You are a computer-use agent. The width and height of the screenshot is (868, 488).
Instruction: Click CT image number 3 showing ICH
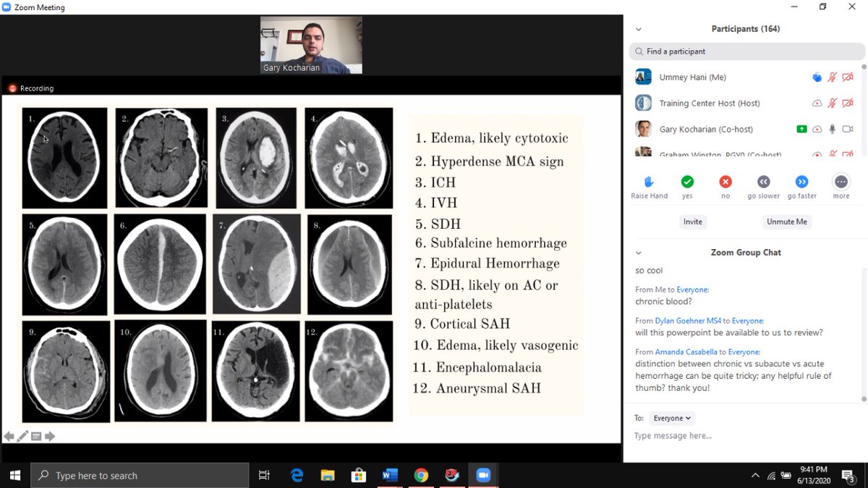point(257,158)
